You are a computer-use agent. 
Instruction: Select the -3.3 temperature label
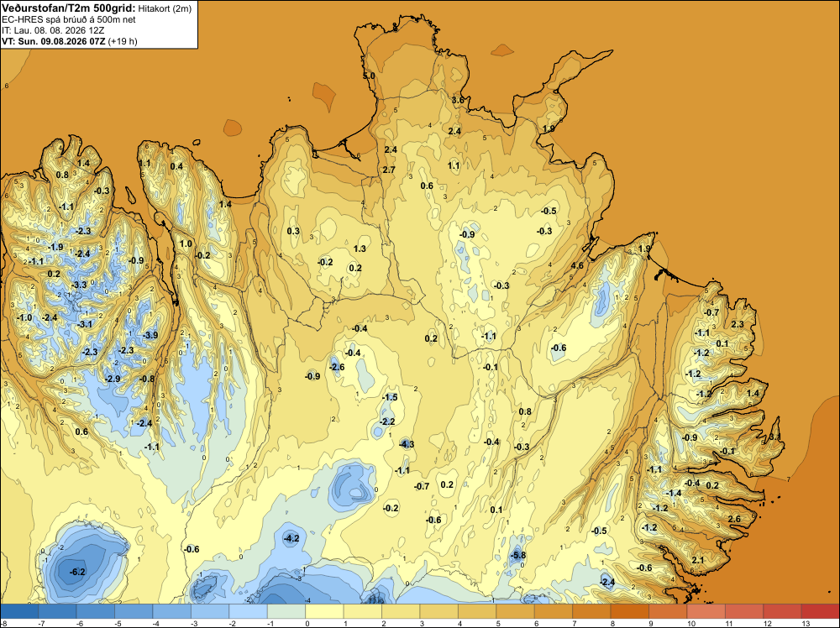point(79,285)
